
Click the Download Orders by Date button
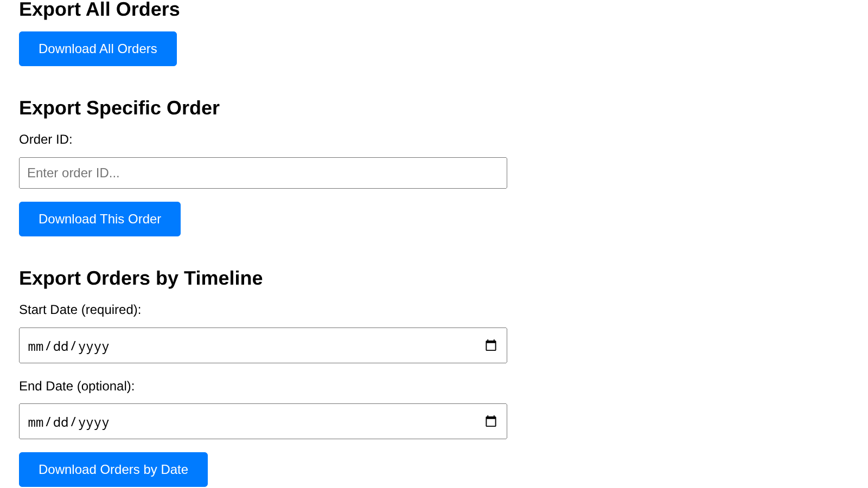tap(113, 470)
